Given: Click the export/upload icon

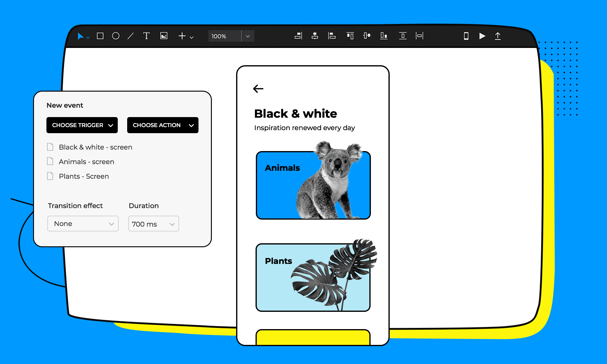Looking at the screenshot, I should click(497, 37).
